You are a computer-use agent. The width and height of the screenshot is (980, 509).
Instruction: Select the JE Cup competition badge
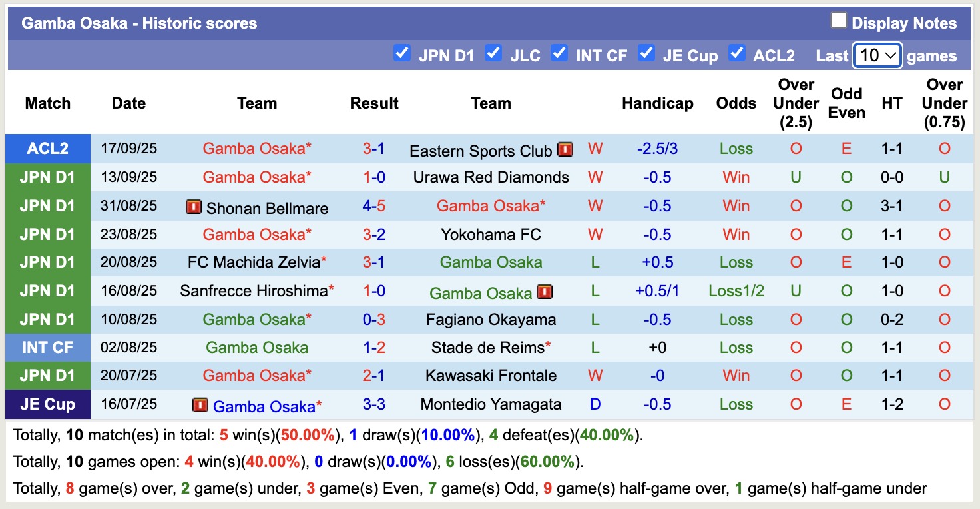coord(47,404)
